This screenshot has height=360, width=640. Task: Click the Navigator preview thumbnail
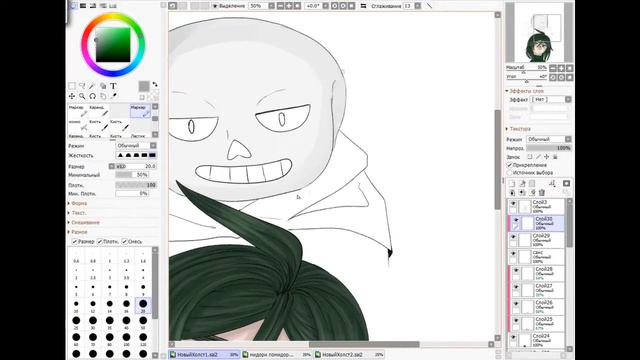[540, 33]
